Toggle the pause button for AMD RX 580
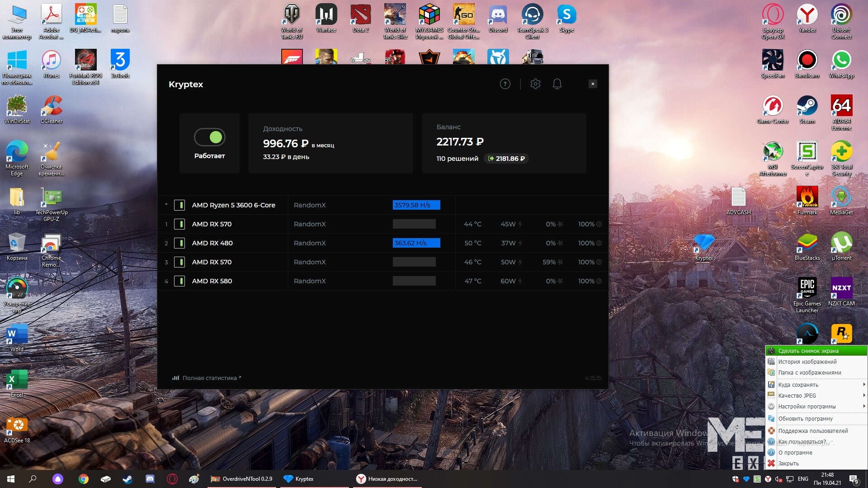The height and width of the screenshot is (488, 868). [x=179, y=282]
